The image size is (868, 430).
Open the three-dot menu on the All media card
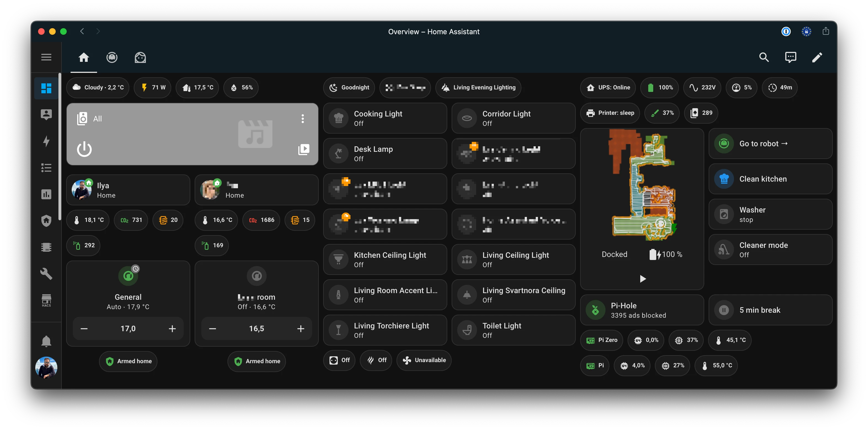302,119
